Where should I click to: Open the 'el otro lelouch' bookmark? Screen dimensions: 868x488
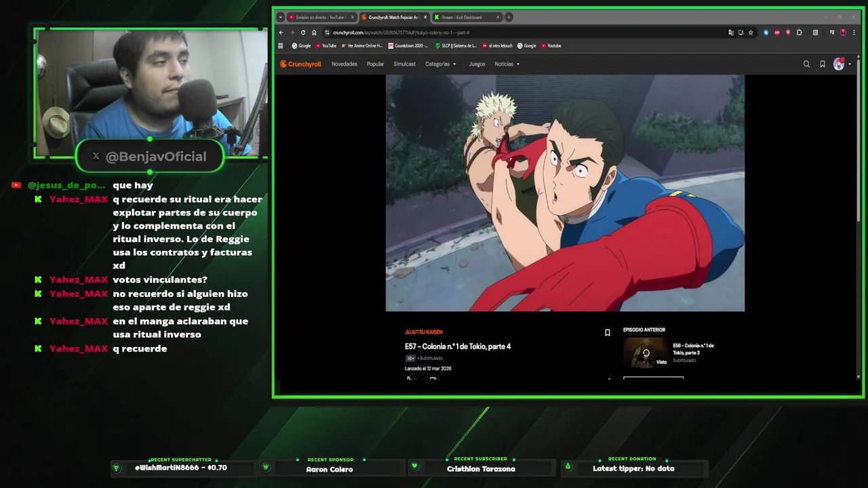(498, 46)
